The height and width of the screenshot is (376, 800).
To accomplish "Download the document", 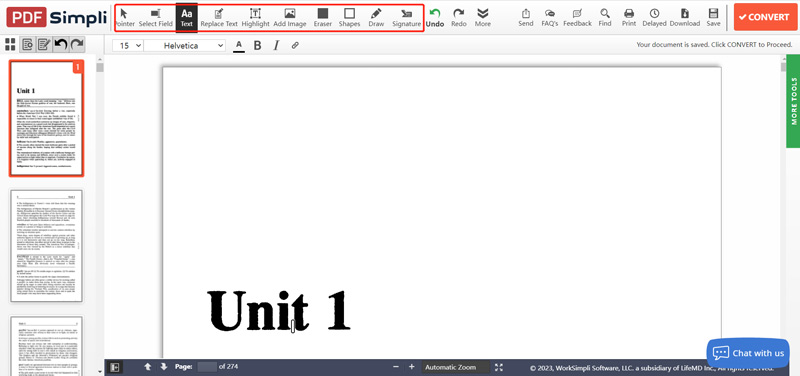I will click(685, 17).
